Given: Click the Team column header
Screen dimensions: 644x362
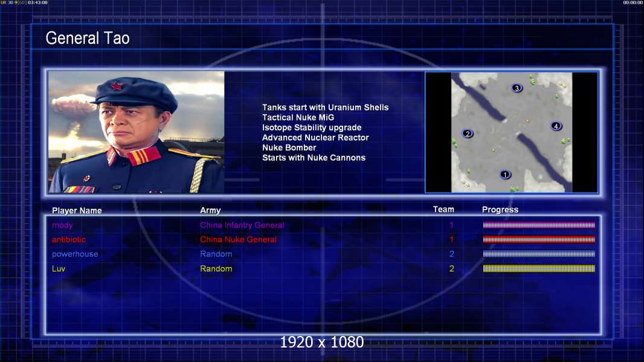Looking at the screenshot, I should [443, 209].
